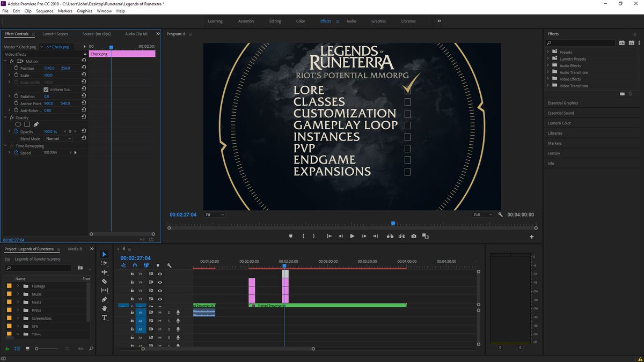This screenshot has height=362, width=644.
Task: Expand Scale property twirl arrow
Action: (9, 75)
